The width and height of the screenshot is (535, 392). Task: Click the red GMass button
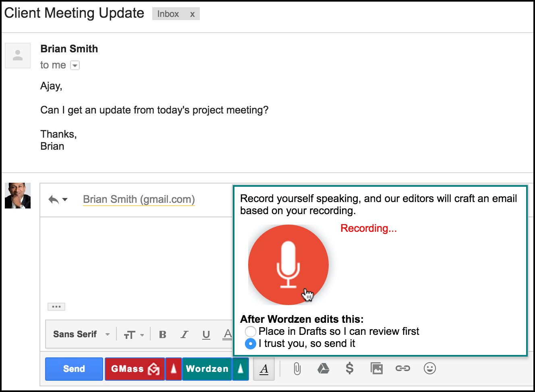[135, 369]
